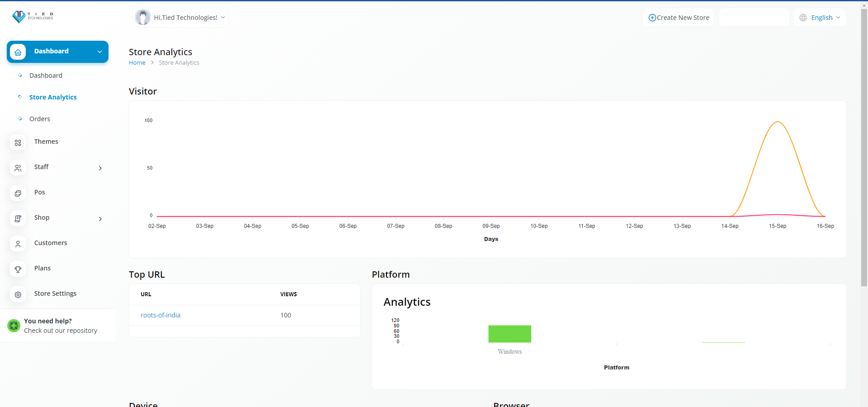Image resolution: width=868 pixels, height=407 pixels.
Task: Click the Home breadcrumb link
Action: (x=137, y=63)
